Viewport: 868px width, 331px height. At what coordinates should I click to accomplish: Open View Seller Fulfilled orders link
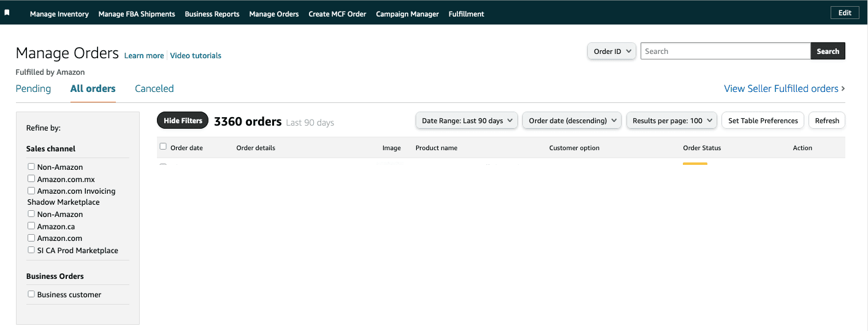pyautogui.click(x=785, y=89)
